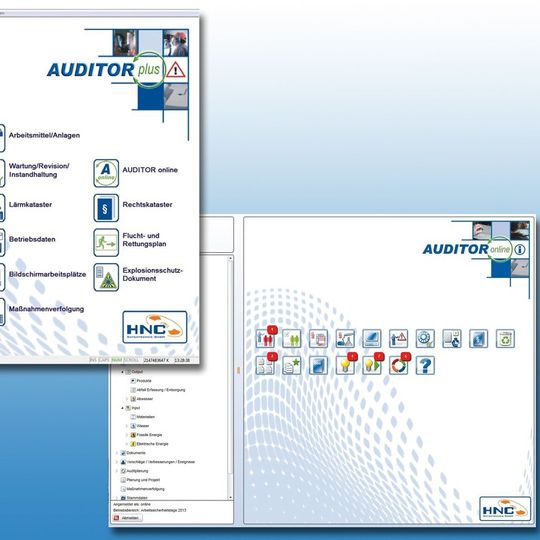Expand the Abwasser tree node
This screenshot has width=540, height=540.
point(127,399)
